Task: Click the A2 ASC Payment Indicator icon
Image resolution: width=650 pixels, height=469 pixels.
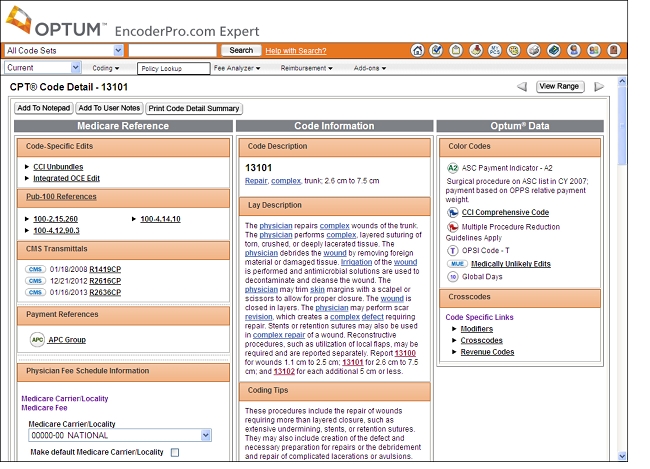Action: click(x=452, y=168)
